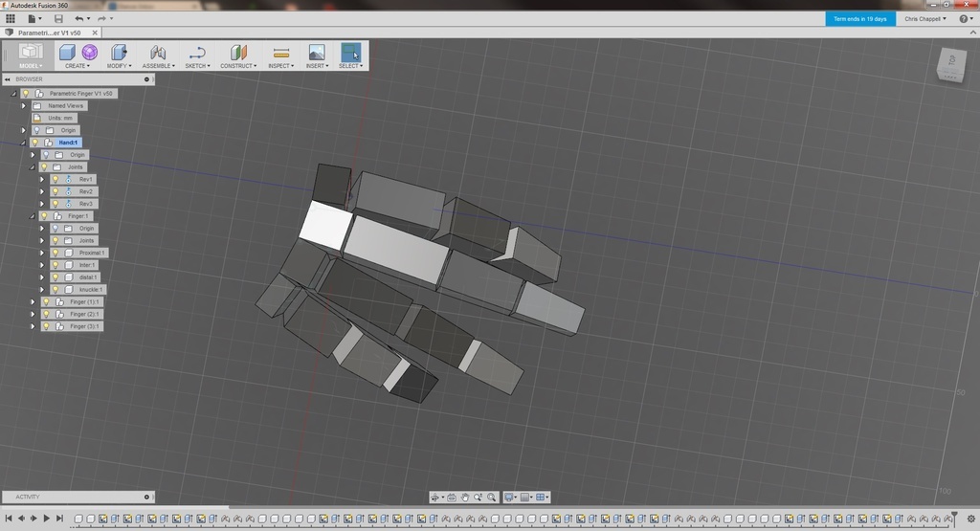Viewport: 980px width, 531px height.
Task: Select the Inter:1 component in browser
Action: [87, 265]
